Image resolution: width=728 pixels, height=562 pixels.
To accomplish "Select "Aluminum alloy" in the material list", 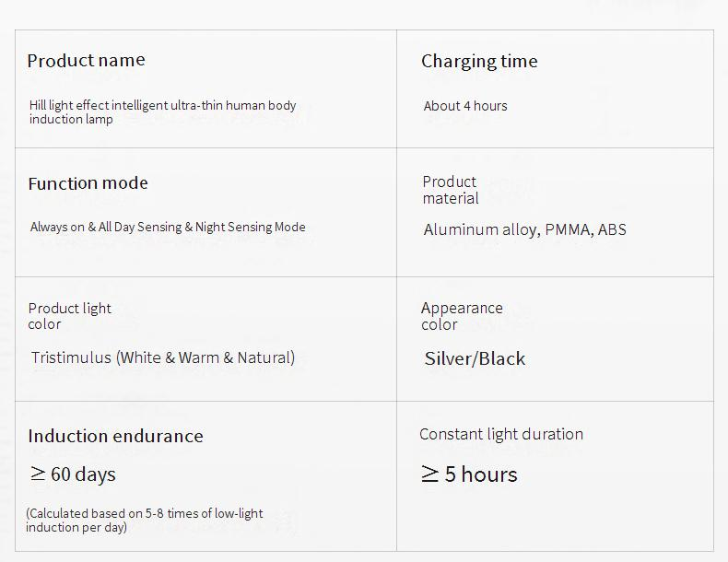I will pyautogui.click(x=480, y=230).
